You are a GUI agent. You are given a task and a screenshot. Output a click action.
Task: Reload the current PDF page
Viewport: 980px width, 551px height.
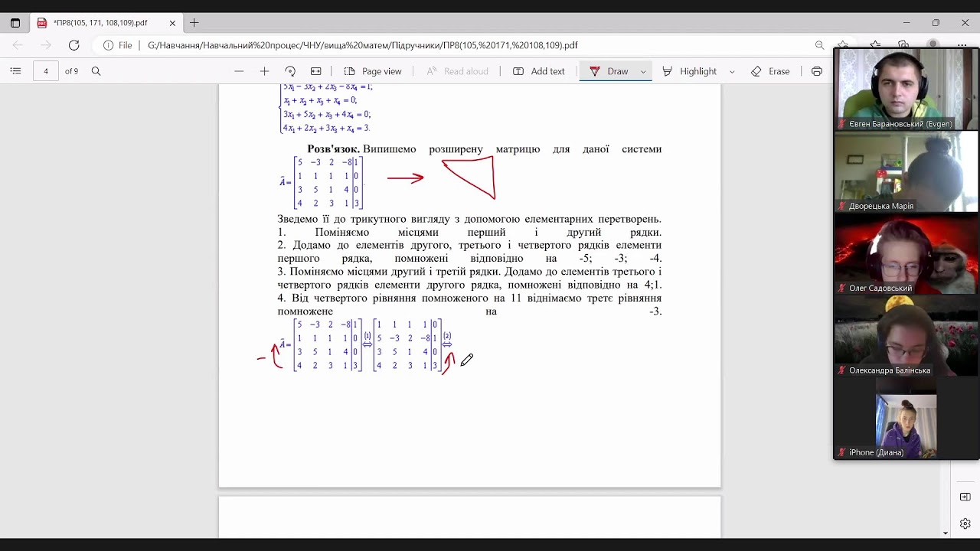point(74,45)
